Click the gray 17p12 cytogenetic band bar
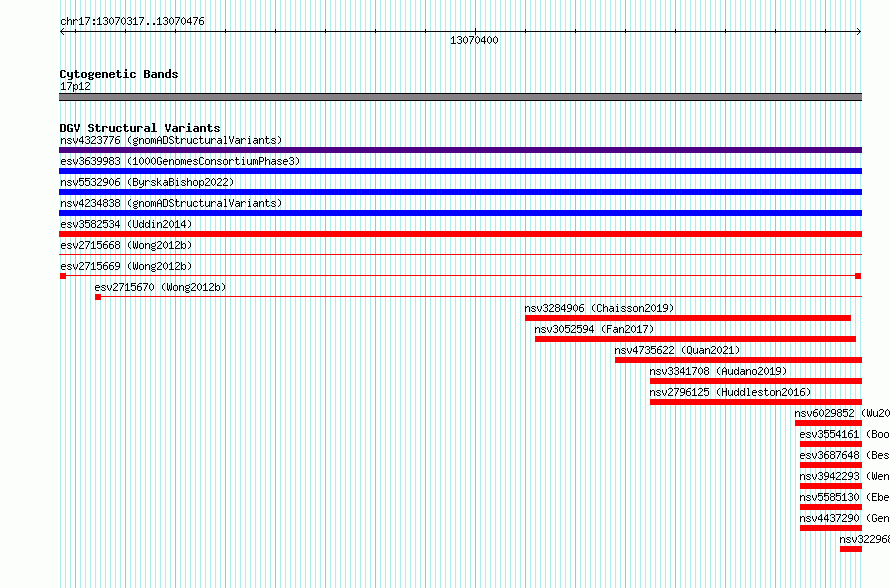This screenshot has height=588, width=890. (460, 97)
